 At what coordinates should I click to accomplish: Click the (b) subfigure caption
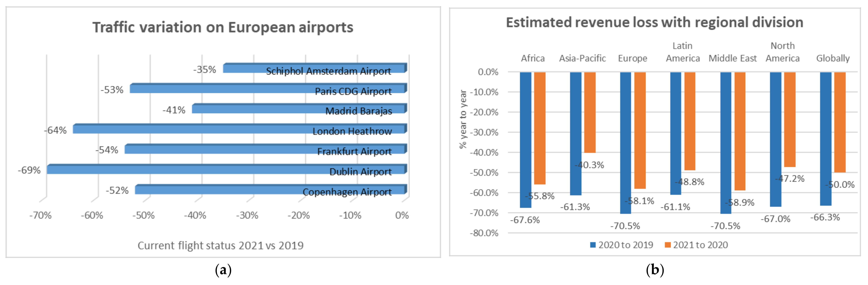655,270
